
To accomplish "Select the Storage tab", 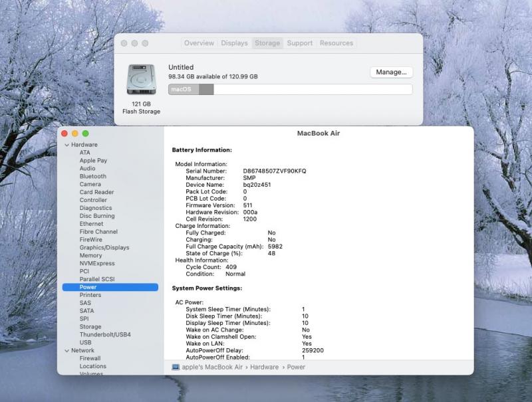I will 267,43.
